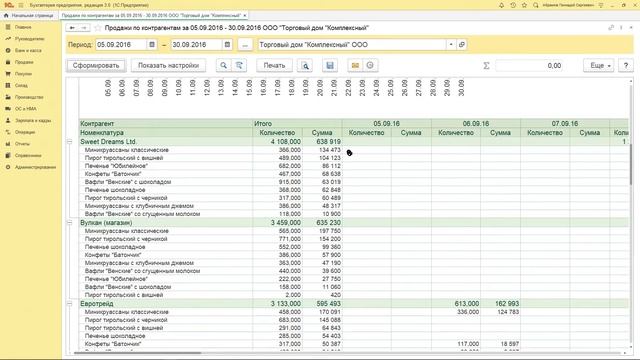Open the help question mark button

tap(626, 65)
